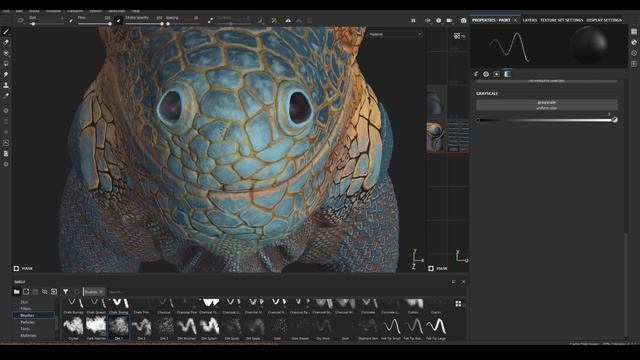Open the Log panel icon in right dock
The image size is (640, 360).
tap(634, 64)
